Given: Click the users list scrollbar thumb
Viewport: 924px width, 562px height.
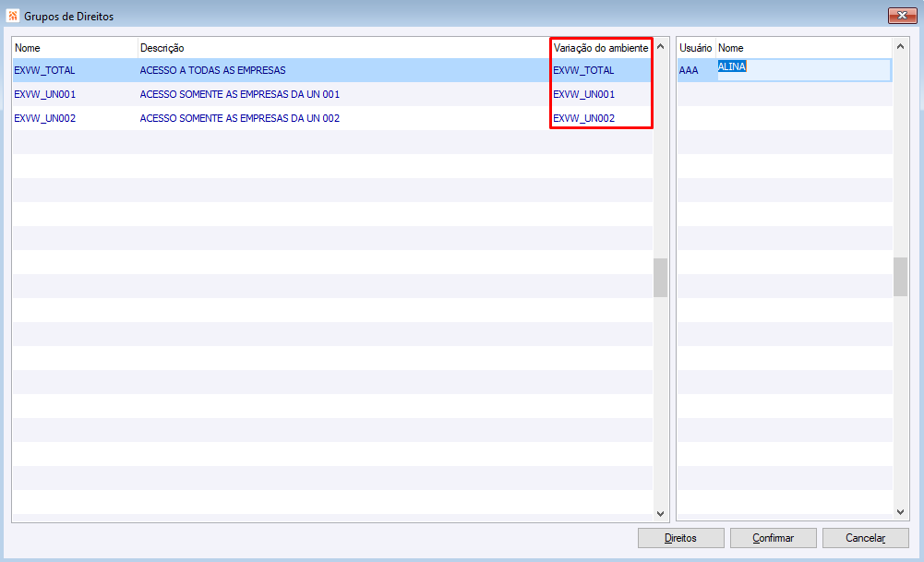Looking at the screenshot, I should click(x=900, y=277).
